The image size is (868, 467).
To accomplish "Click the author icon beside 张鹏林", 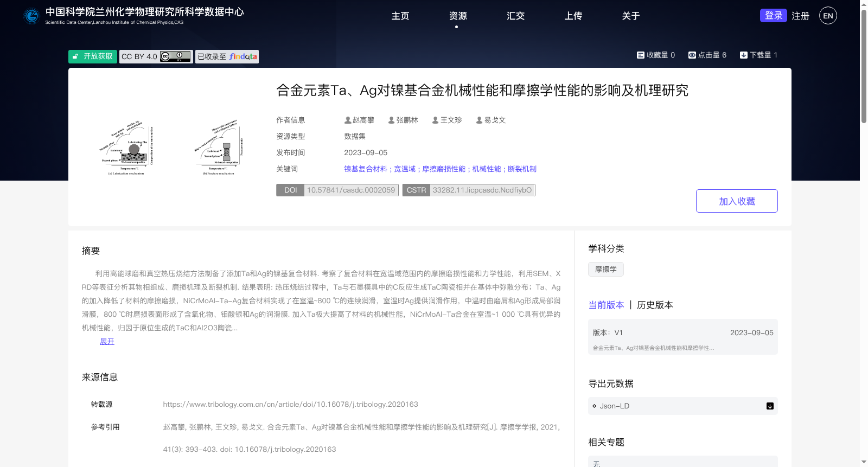I will tap(391, 120).
